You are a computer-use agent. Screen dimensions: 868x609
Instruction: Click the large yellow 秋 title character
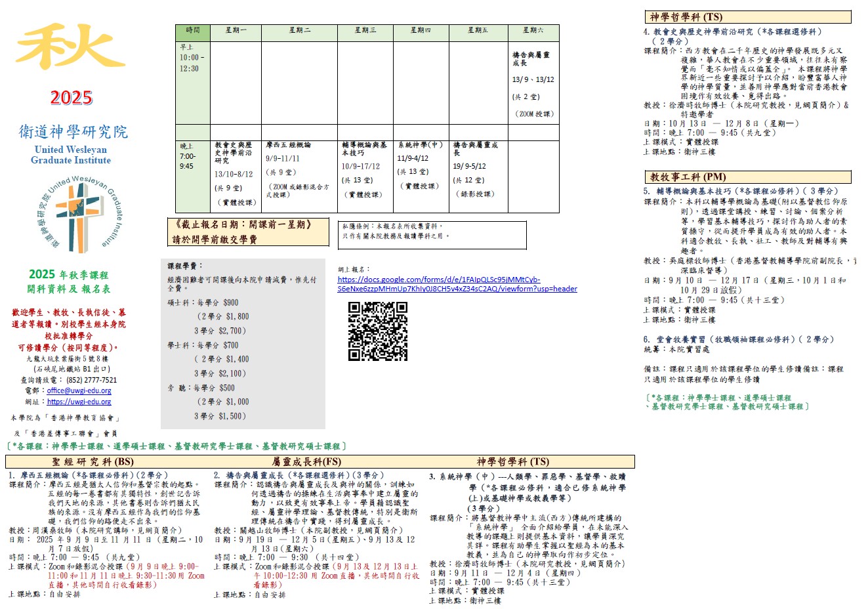pos(70,48)
